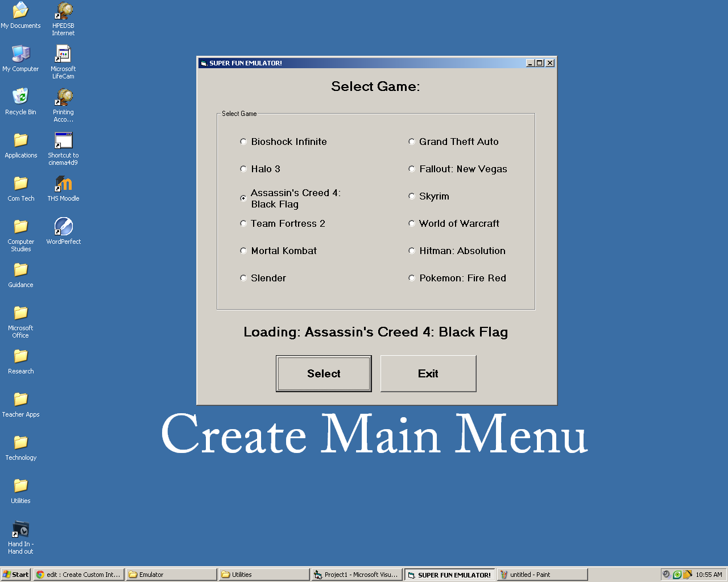Select the Skyrim radio button
Viewport: 728px width, 582px height.
(412, 196)
